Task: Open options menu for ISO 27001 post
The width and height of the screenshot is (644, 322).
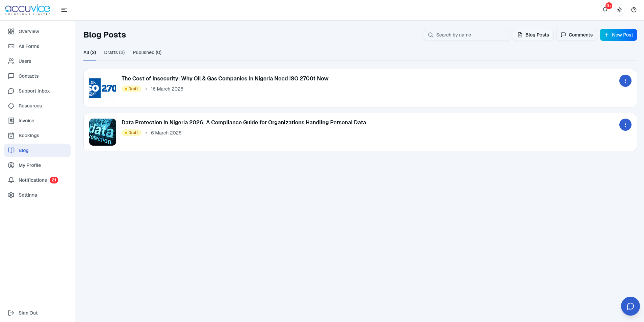Action: tap(625, 81)
